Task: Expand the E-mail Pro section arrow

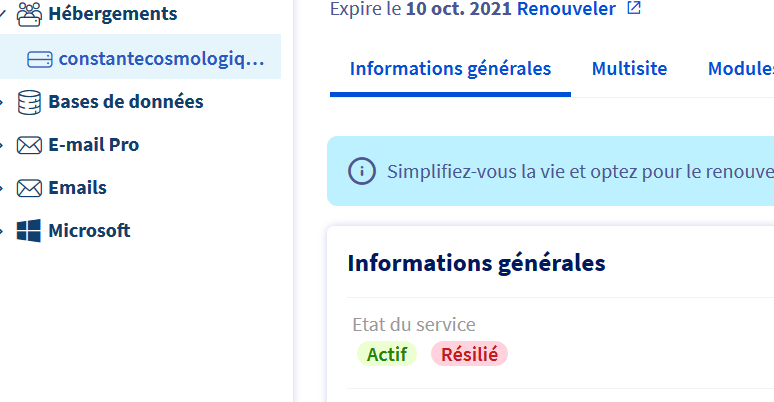Action: tap(3, 145)
